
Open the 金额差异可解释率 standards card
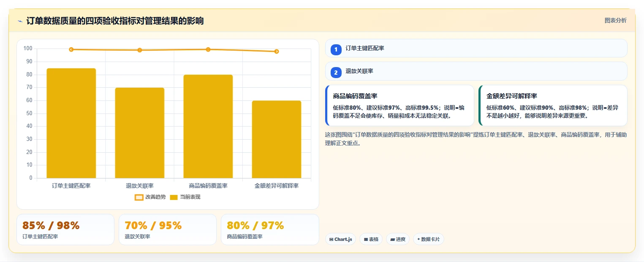(x=553, y=105)
